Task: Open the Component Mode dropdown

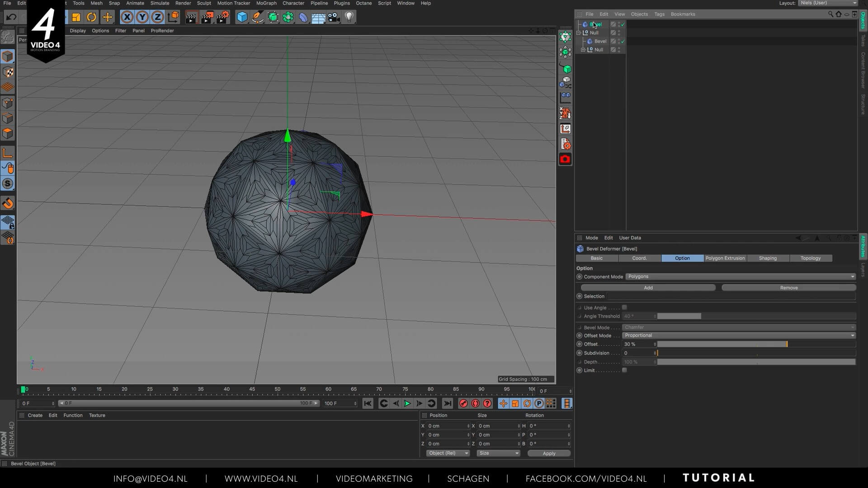Action: pyautogui.click(x=740, y=277)
